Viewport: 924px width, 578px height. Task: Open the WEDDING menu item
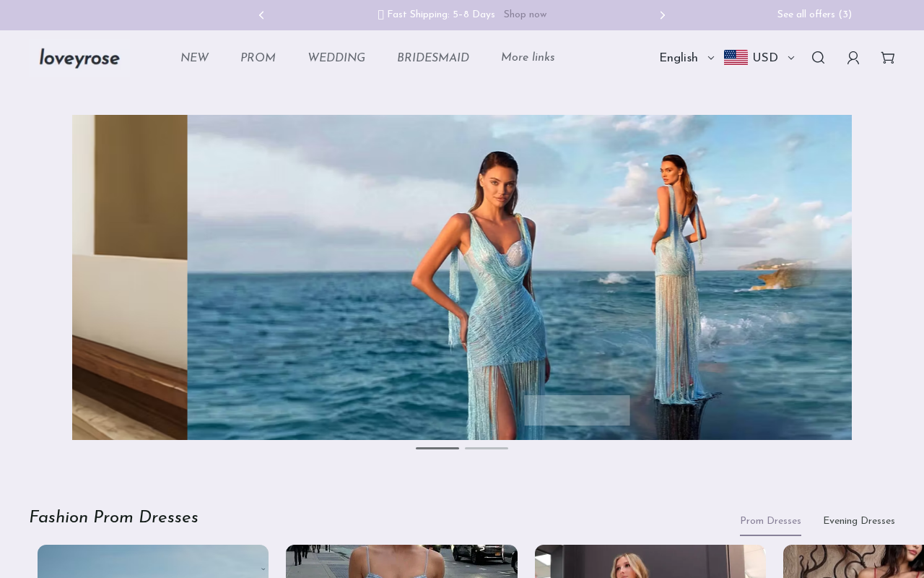tap(336, 58)
